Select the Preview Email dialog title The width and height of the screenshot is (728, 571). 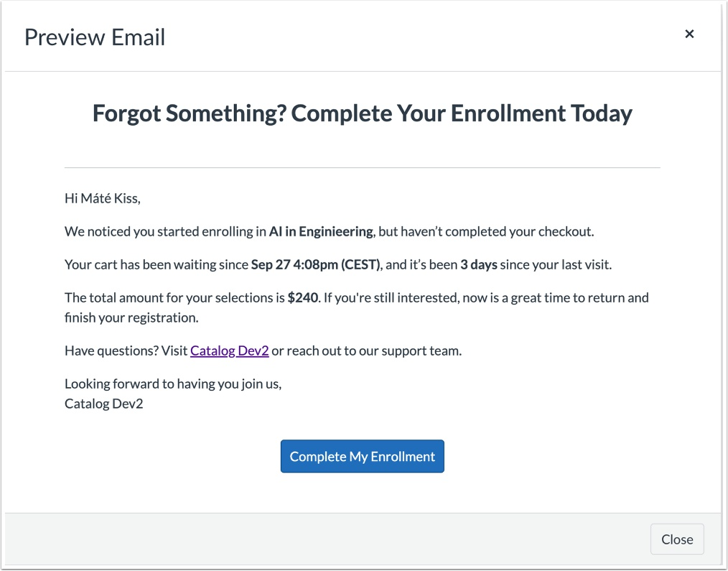point(94,37)
